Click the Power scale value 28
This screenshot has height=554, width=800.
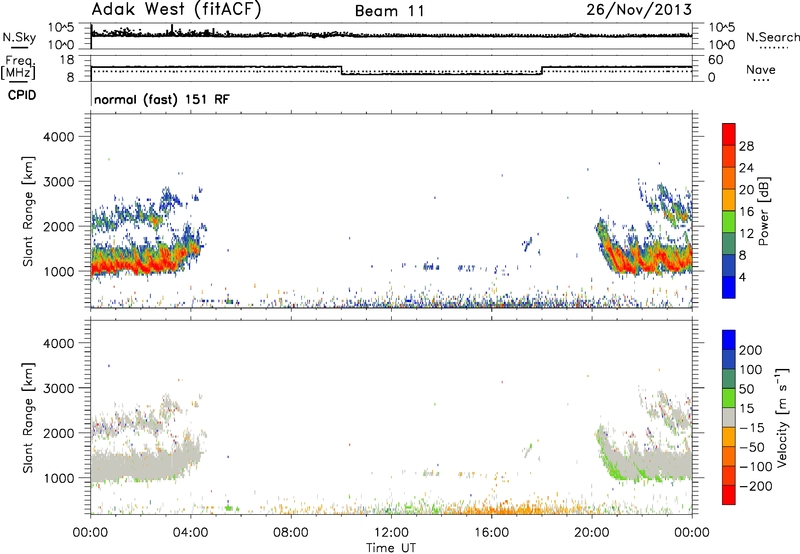[746, 146]
